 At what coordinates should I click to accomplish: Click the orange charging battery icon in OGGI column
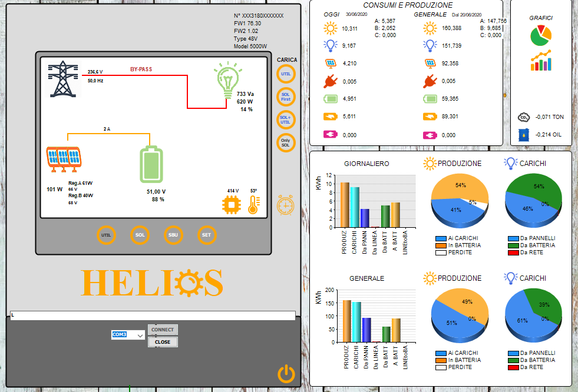[331, 117]
